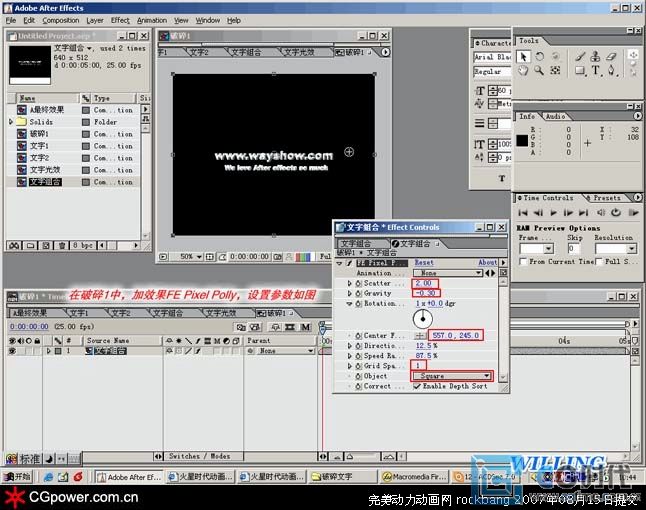Image resolution: width=646 pixels, height=510 pixels.
Task: Switch to the Audio tab
Action: click(555, 117)
